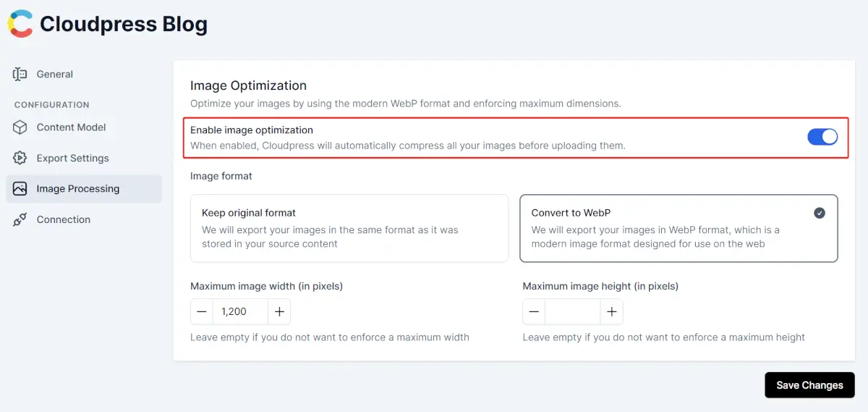Click the Export Settings gear icon
This screenshot has height=412, width=868.
[20, 158]
